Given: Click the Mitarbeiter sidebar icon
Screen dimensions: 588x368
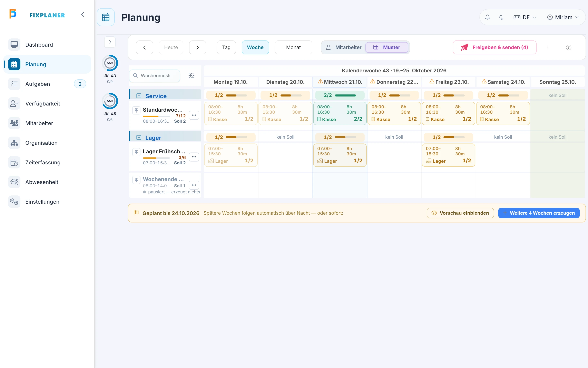Looking at the screenshot, I should [14, 123].
